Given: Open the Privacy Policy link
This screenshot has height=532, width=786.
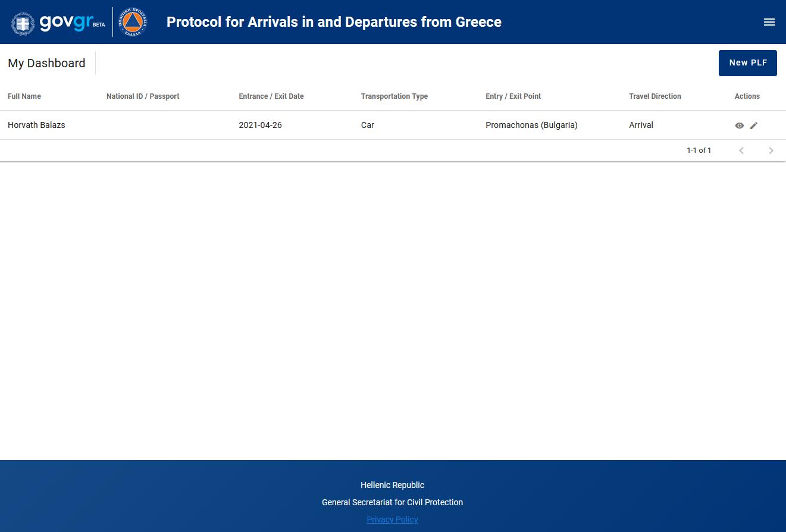Looking at the screenshot, I should [392, 520].
